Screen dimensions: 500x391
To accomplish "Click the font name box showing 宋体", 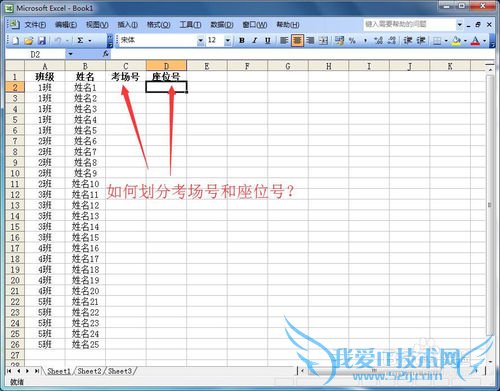I will (158, 41).
